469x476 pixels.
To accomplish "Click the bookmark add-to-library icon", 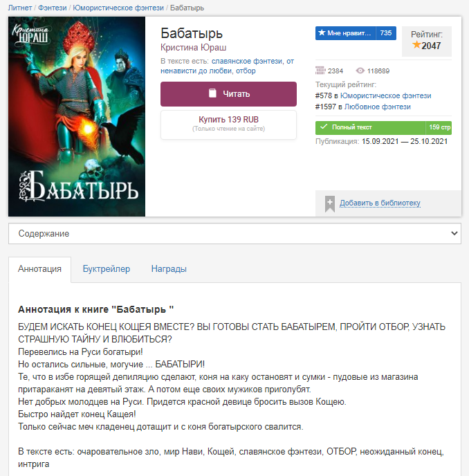I will pos(330,203).
